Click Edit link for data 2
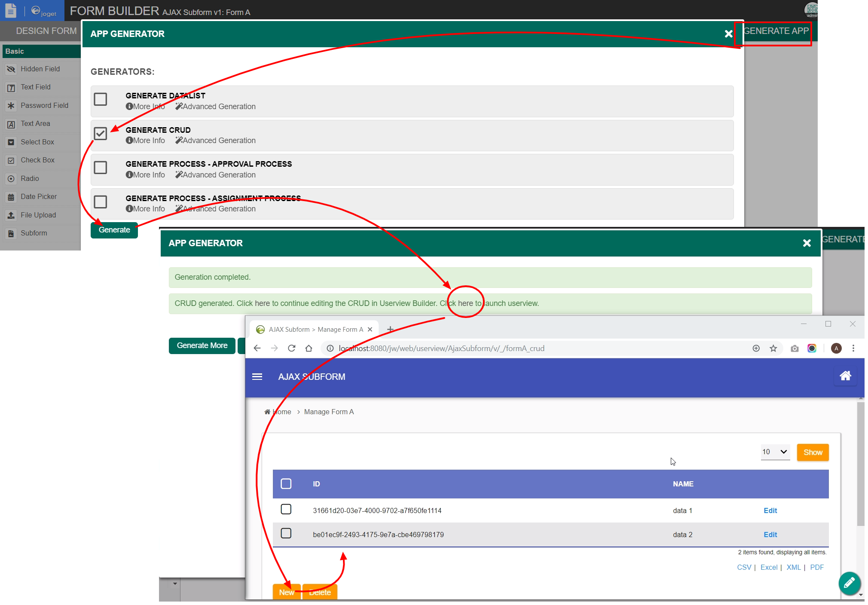 (770, 535)
